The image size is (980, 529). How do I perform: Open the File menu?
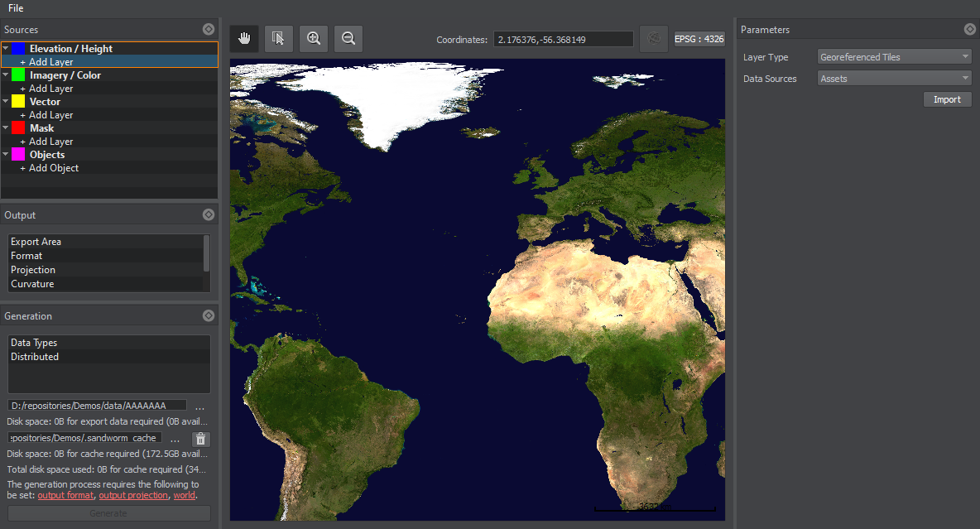coord(16,8)
